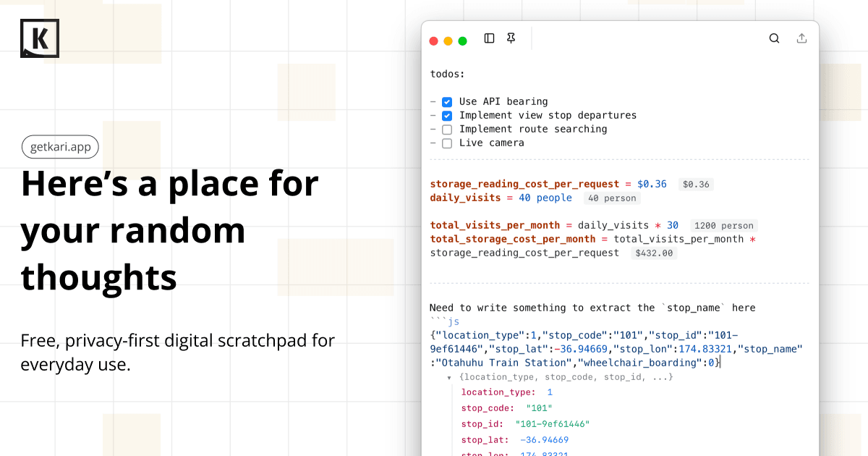Collapse the JSON object preview triangle
The width and height of the screenshot is (868, 456).
click(449, 378)
